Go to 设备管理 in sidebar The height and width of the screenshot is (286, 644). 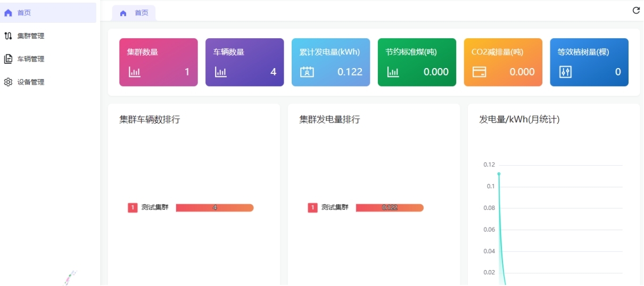(31, 82)
